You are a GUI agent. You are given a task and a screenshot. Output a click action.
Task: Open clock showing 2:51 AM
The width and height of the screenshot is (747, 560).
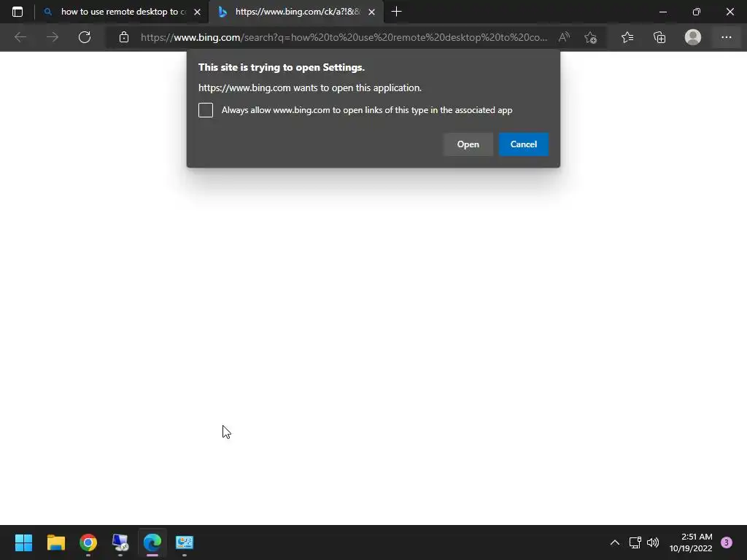691,542
